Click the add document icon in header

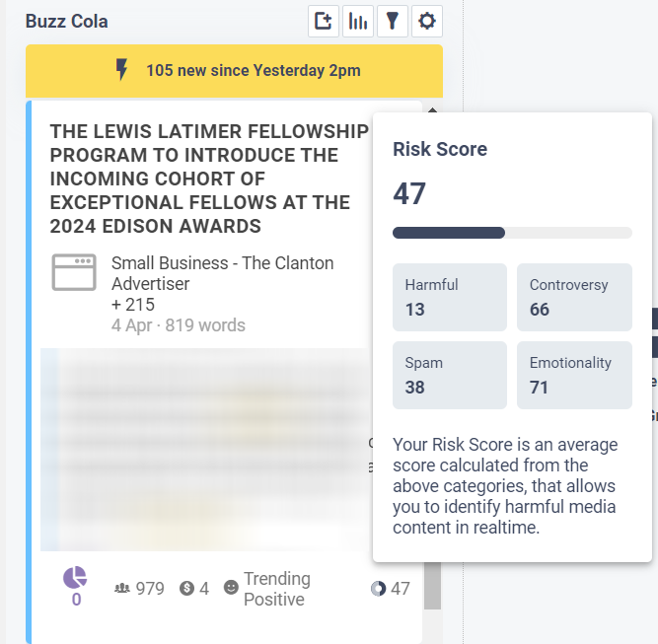[323, 21]
